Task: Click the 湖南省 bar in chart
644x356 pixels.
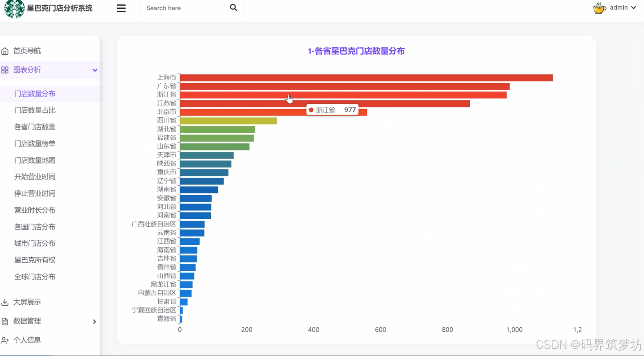Action: point(199,190)
